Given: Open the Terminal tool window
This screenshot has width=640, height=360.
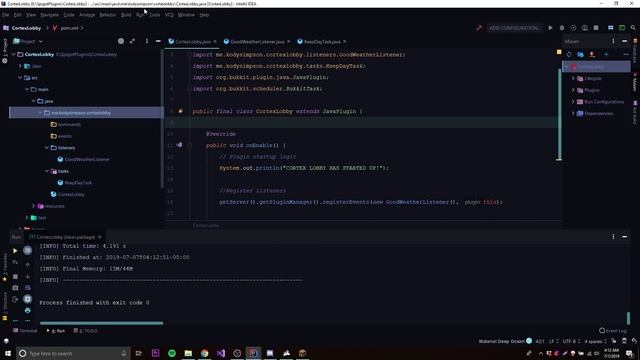Looking at the screenshot, I should [25, 331].
